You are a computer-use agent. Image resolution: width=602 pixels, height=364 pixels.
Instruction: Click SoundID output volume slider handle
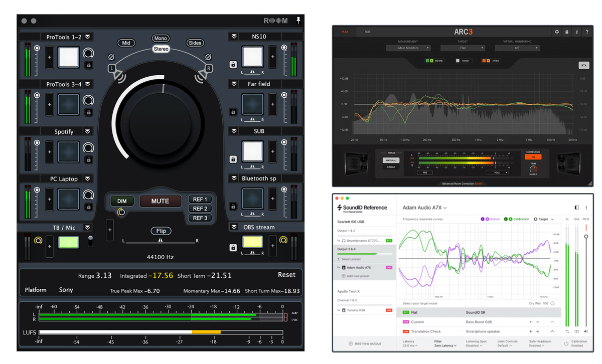(x=586, y=236)
